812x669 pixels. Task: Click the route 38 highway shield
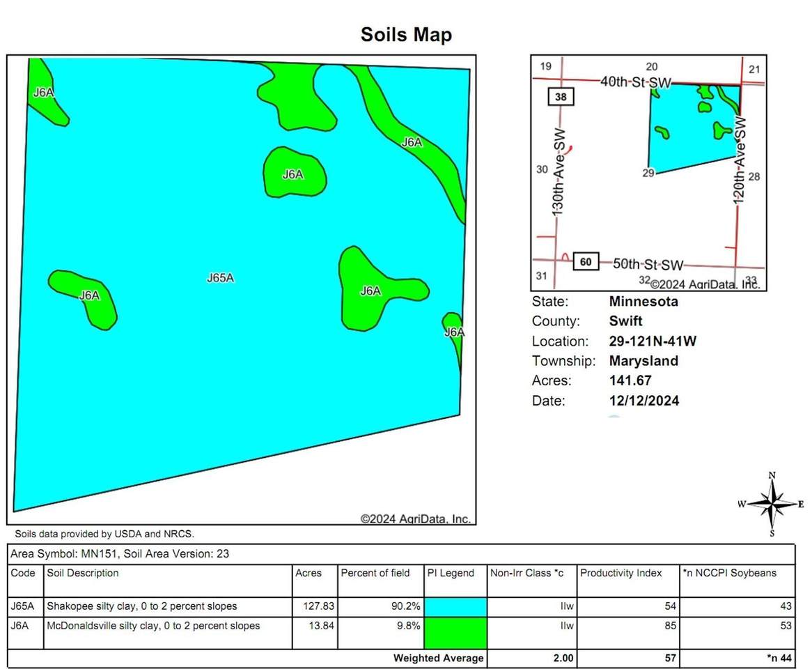click(561, 97)
